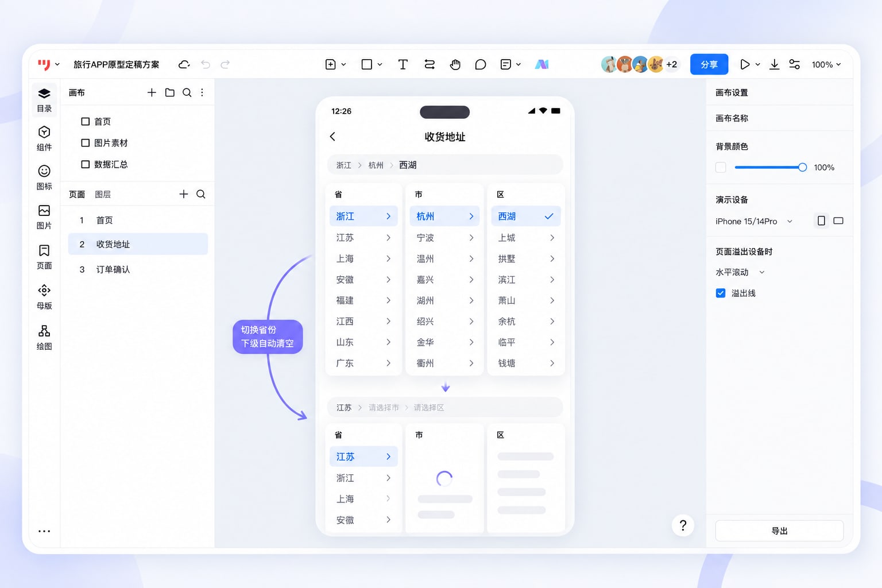This screenshot has height=588, width=882.
Task: Click the background color swatch
Action: [x=721, y=167]
